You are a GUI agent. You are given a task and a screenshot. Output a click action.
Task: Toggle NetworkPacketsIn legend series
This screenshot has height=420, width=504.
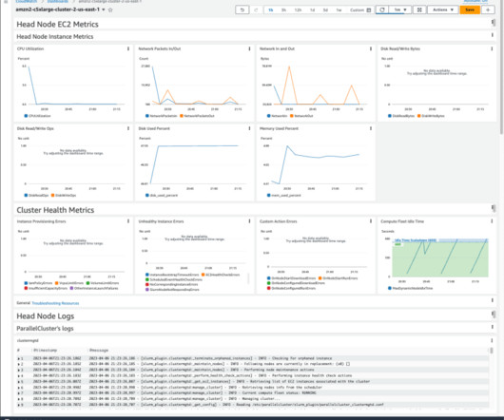point(163,116)
